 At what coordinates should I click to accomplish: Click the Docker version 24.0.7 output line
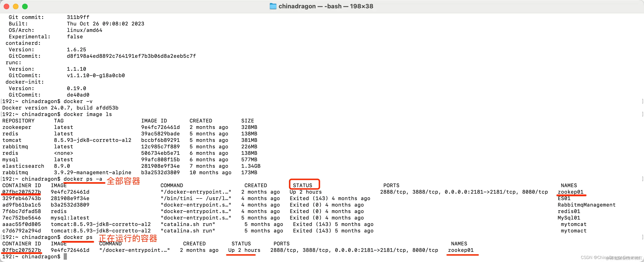pyautogui.click(x=60, y=108)
